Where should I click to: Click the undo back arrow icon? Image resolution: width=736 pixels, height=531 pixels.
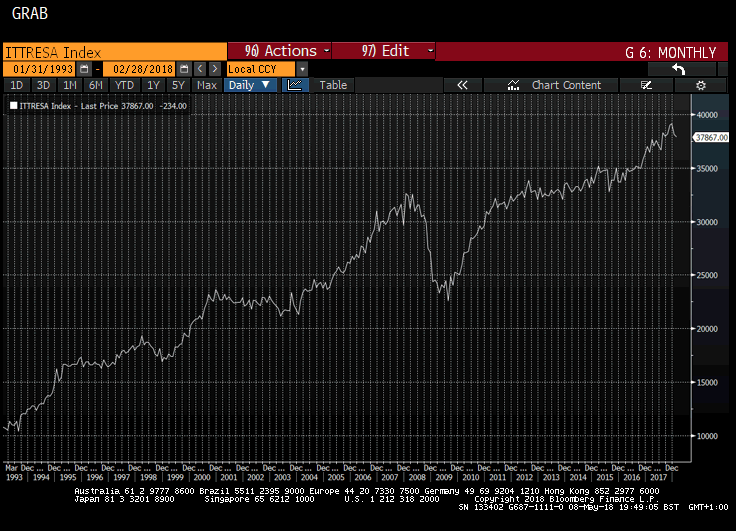click(x=678, y=68)
